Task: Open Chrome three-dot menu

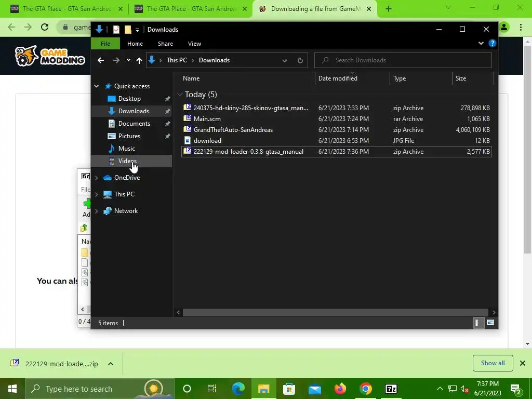Action: (521, 27)
